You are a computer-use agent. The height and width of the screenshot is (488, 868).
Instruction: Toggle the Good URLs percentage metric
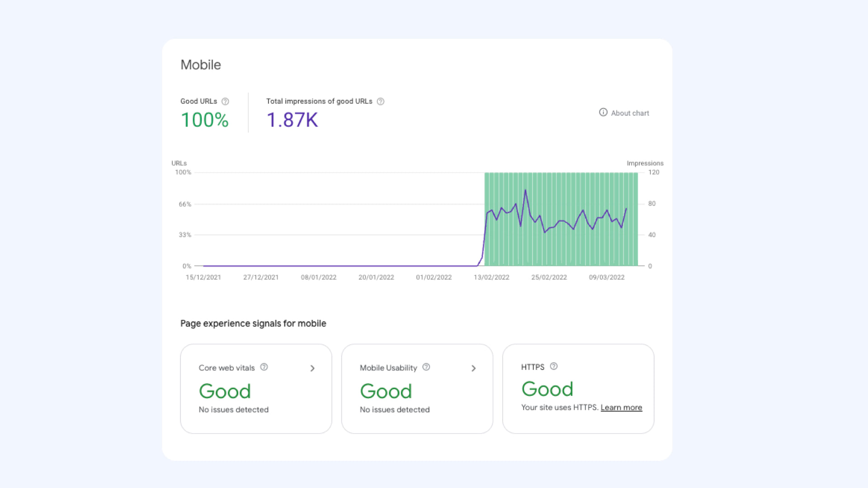tap(204, 120)
